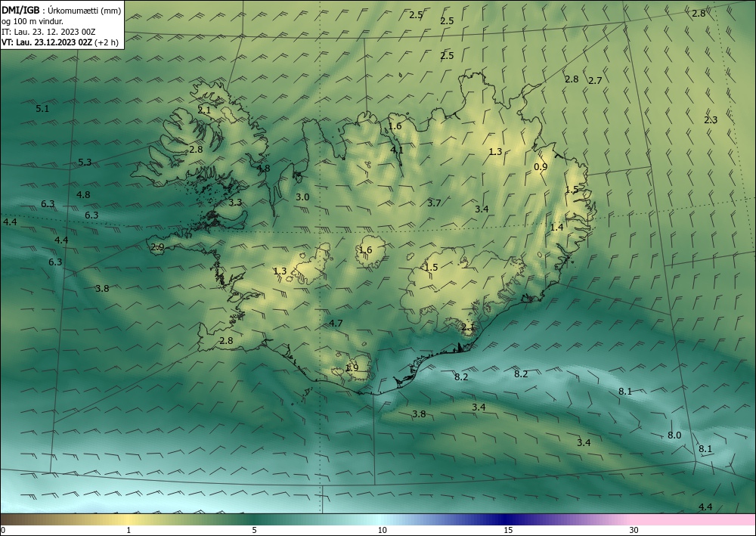Viewport: 756px width, 536px height.
Task: Click the '10' label on the colour scale
Action: click(x=383, y=530)
